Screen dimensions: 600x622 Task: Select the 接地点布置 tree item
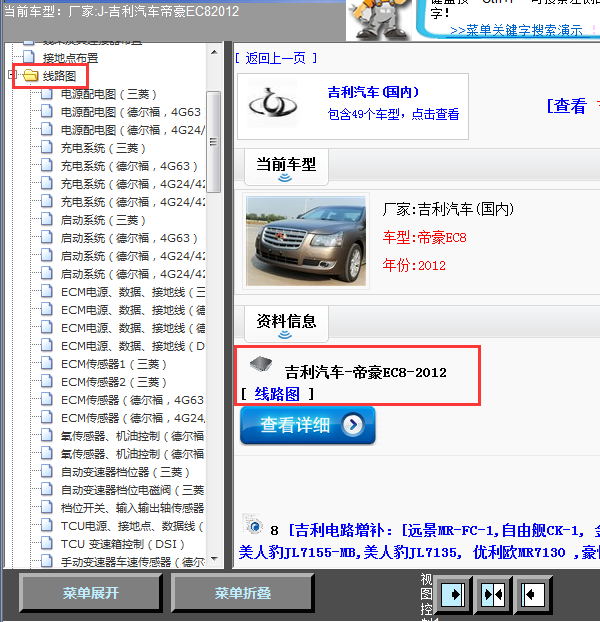coord(70,58)
